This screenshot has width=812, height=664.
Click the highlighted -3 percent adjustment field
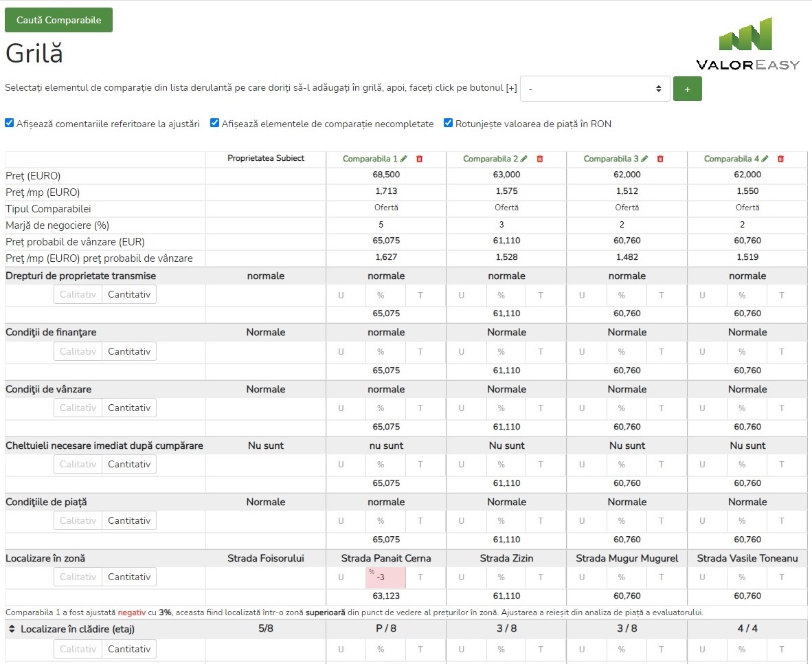(x=385, y=577)
